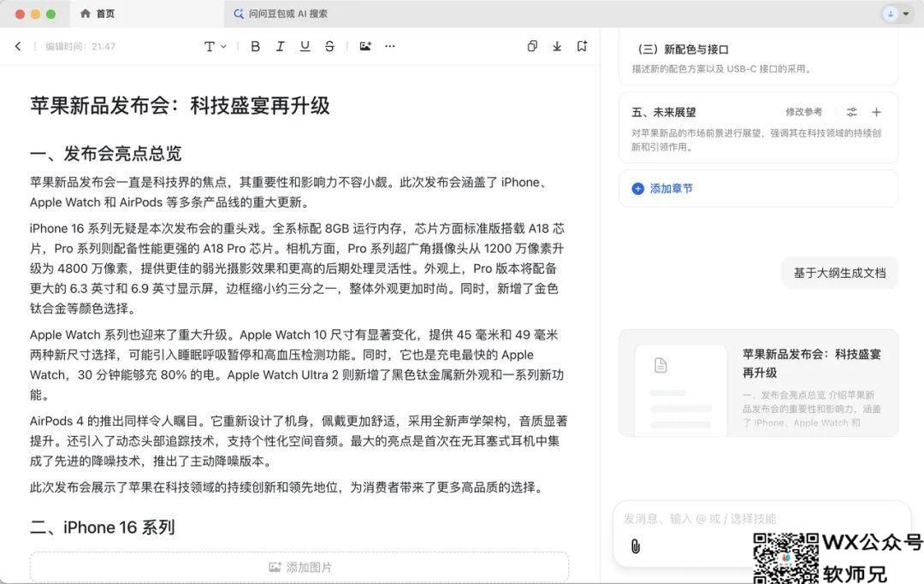Toggle underline formatting
The image size is (924, 584).
tap(305, 46)
